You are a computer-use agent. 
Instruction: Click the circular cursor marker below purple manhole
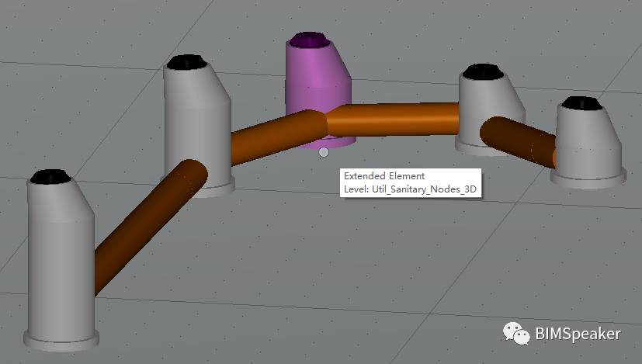(324, 152)
